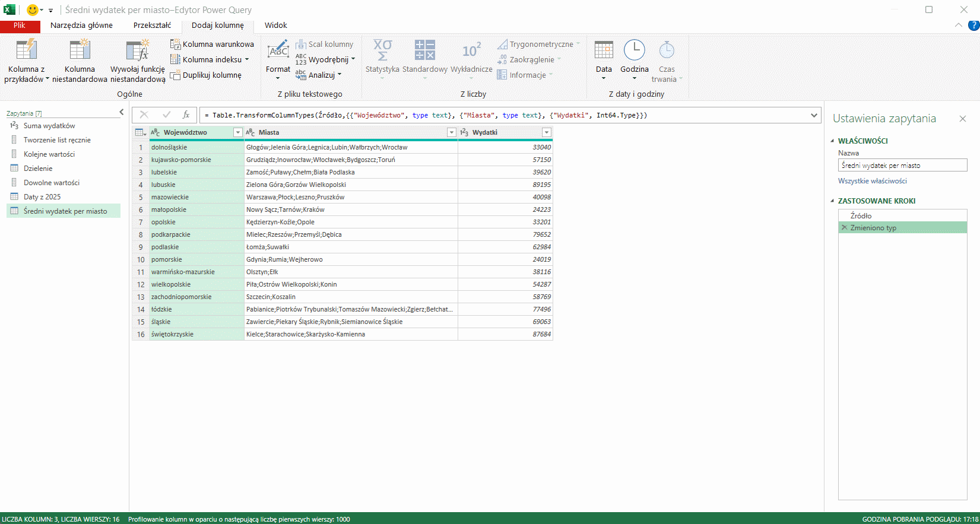Edit the Nazwa query name field

pyautogui.click(x=903, y=166)
